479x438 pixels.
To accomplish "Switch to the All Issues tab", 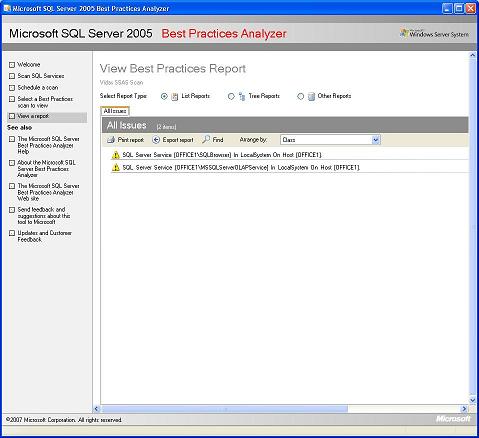I will (115, 111).
